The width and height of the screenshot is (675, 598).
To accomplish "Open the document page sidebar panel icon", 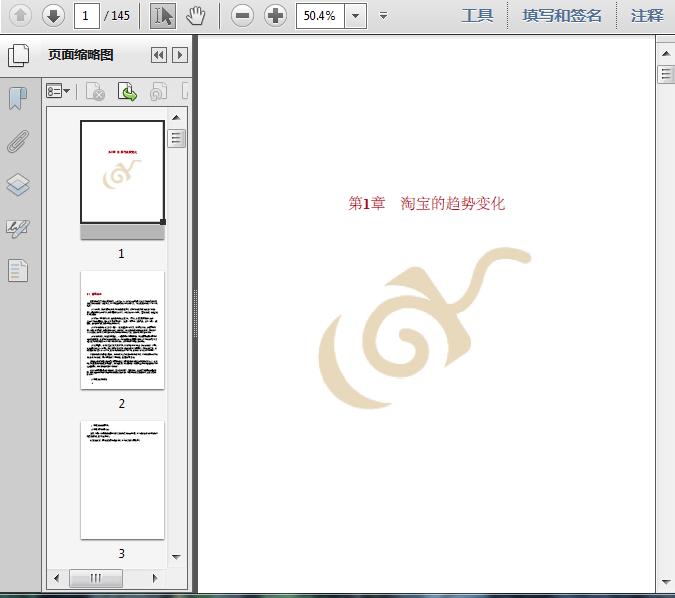I will point(18,271).
